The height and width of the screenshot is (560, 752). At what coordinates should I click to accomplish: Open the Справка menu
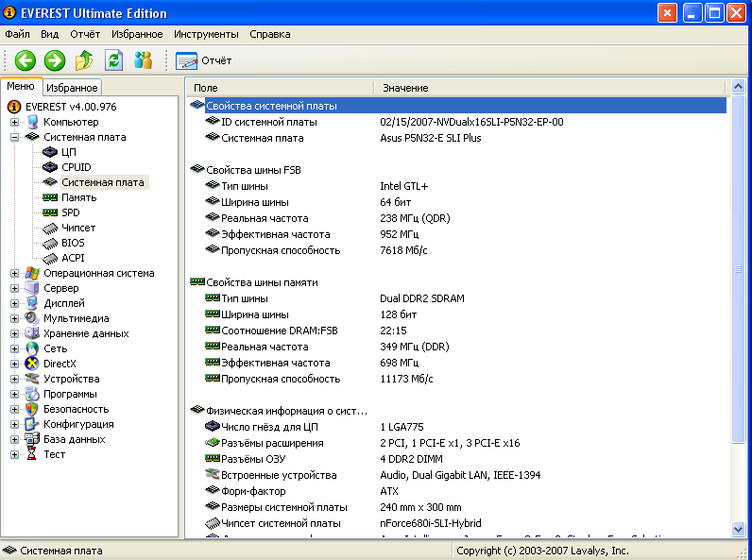[269, 34]
